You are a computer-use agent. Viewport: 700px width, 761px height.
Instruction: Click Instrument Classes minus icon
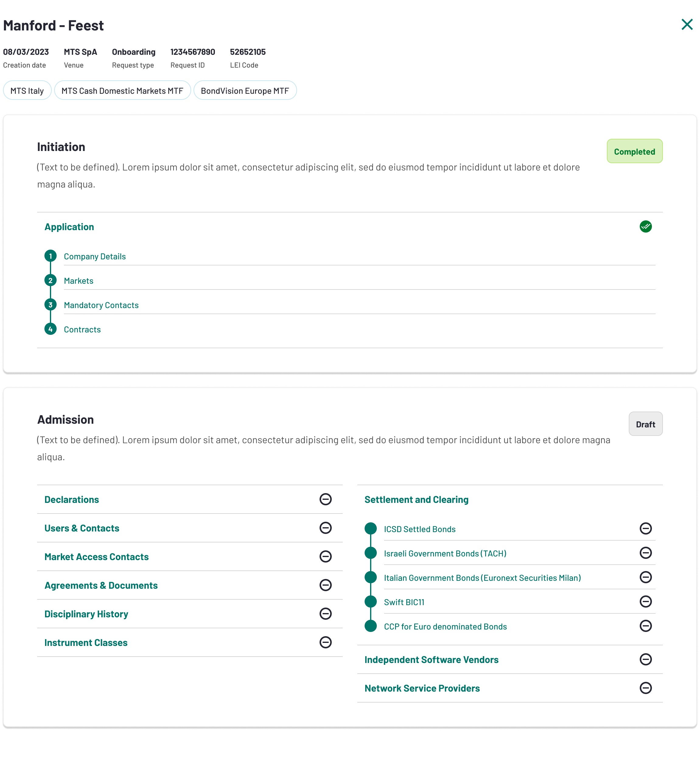tap(325, 642)
